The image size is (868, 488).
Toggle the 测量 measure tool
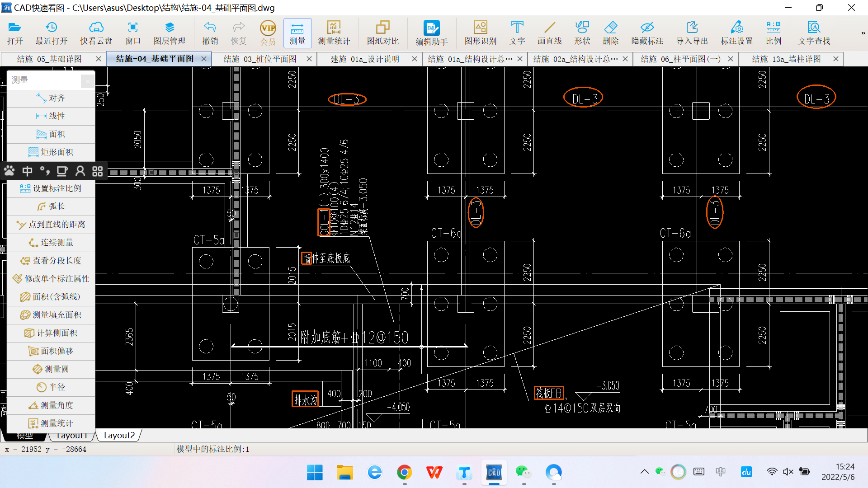(297, 33)
